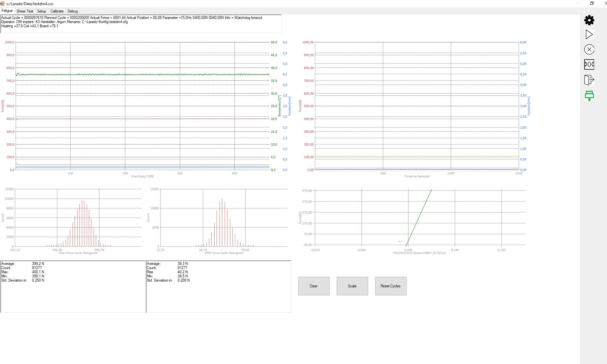This screenshot has height=364, width=607.
Task: Go to the Setup tab
Action: tap(41, 11)
